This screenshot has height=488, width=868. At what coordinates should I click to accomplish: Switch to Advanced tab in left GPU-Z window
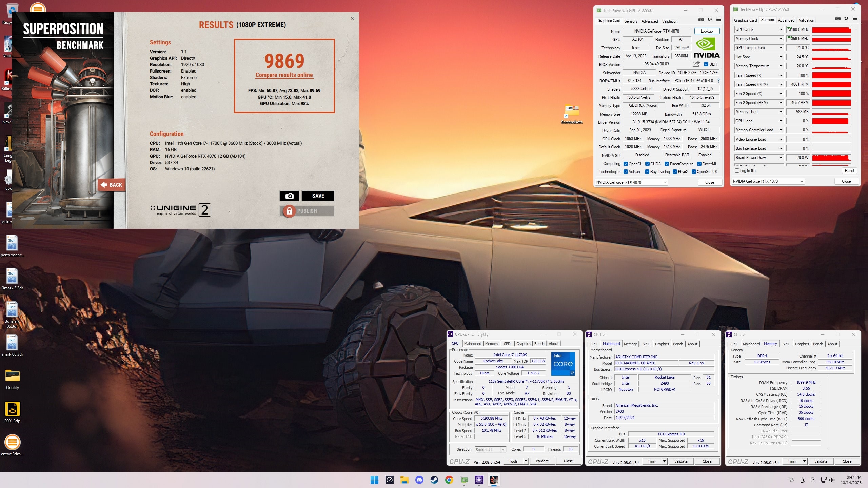[x=650, y=21]
